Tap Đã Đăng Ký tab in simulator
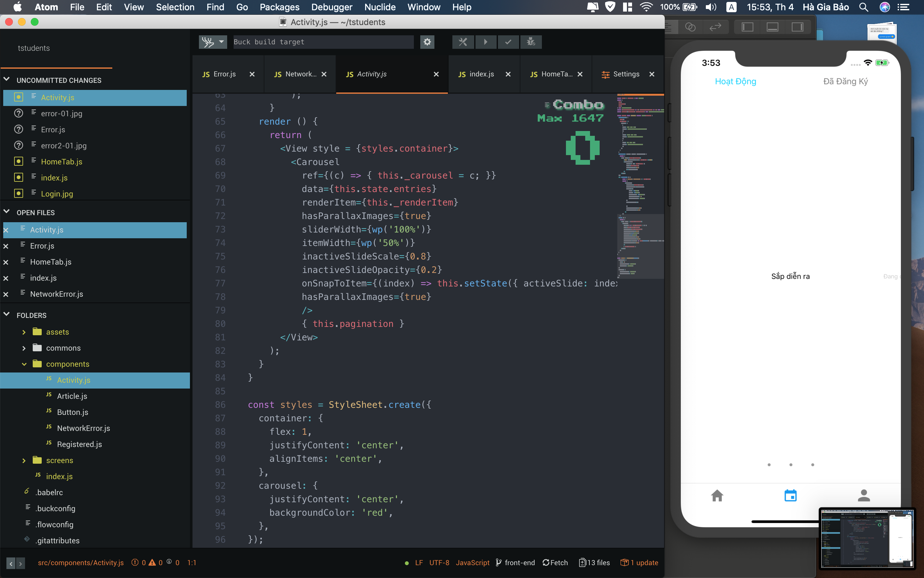This screenshot has height=578, width=924. pyautogui.click(x=845, y=81)
